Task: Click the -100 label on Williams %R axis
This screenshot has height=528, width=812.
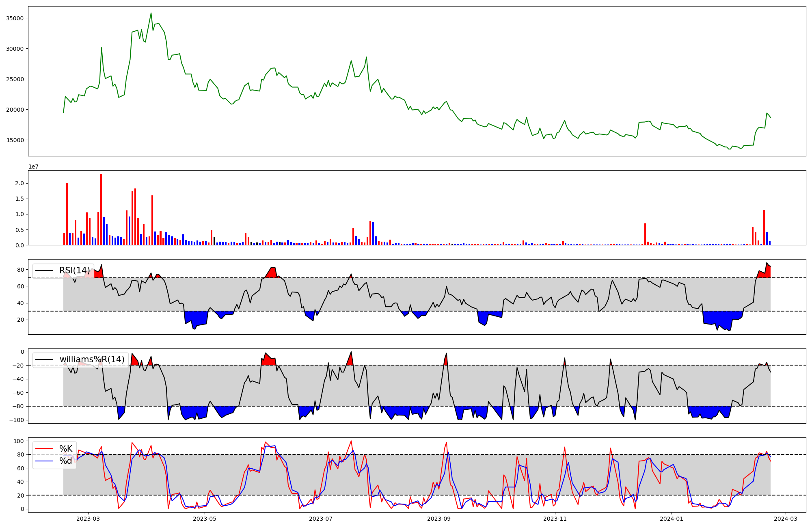Action: pyautogui.click(x=17, y=420)
